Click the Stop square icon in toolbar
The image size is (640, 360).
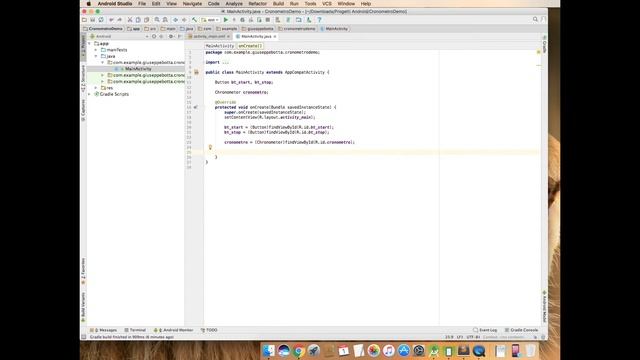(268, 20)
